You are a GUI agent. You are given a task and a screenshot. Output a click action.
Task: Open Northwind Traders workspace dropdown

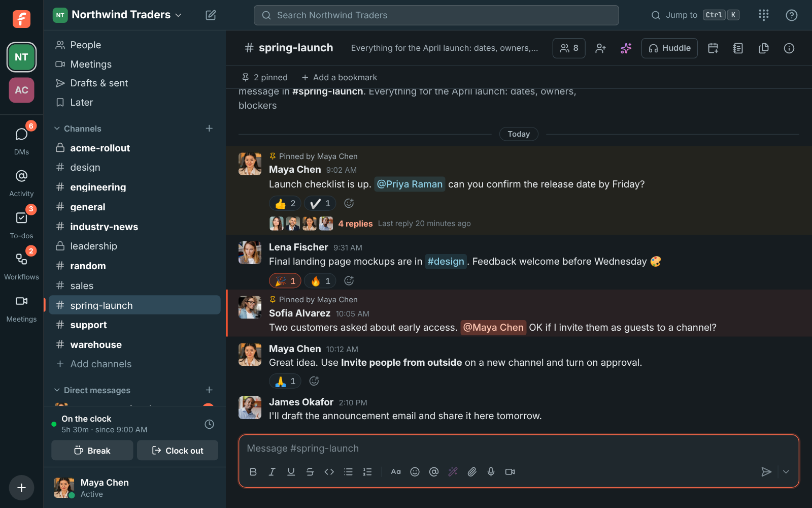tap(117, 15)
